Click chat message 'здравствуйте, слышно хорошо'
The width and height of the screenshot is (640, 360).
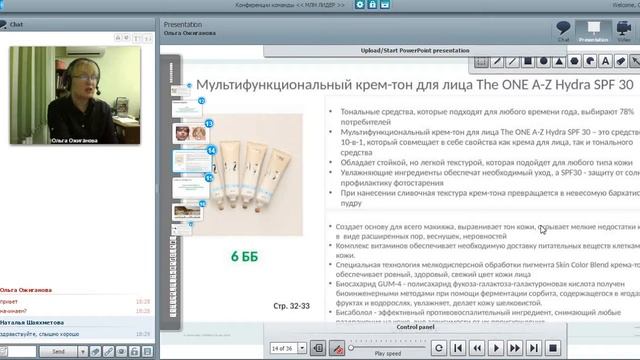coord(40,334)
